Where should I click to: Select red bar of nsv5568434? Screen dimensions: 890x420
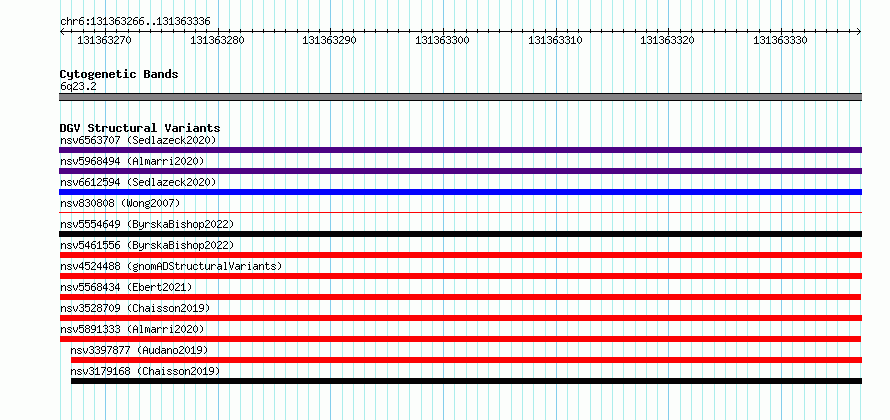pos(460,297)
